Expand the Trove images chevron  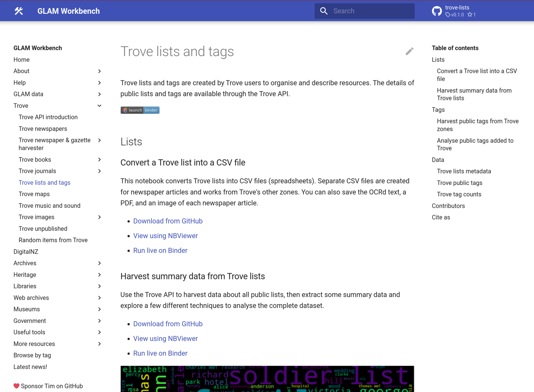pyautogui.click(x=99, y=217)
